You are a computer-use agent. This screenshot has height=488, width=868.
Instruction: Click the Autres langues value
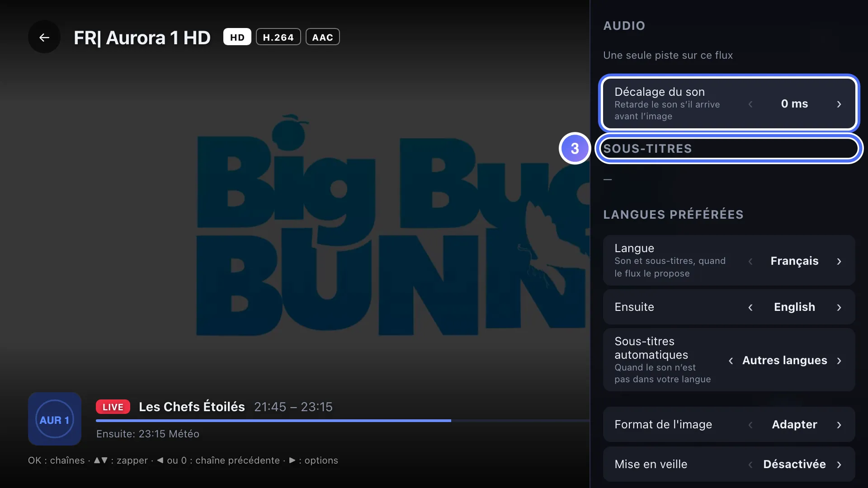pyautogui.click(x=784, y=360)
